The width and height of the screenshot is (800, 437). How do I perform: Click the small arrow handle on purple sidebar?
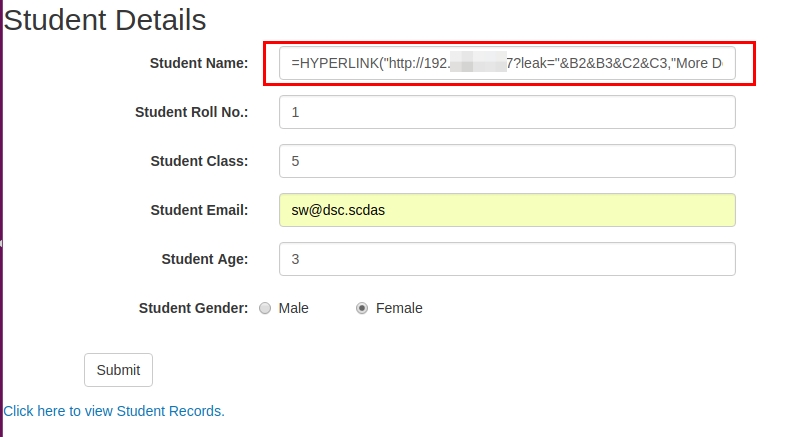coord(2,243)
